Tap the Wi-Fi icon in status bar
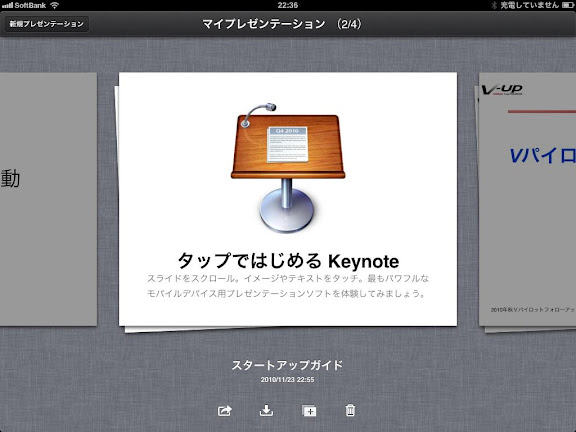 [x=55, y=5]
